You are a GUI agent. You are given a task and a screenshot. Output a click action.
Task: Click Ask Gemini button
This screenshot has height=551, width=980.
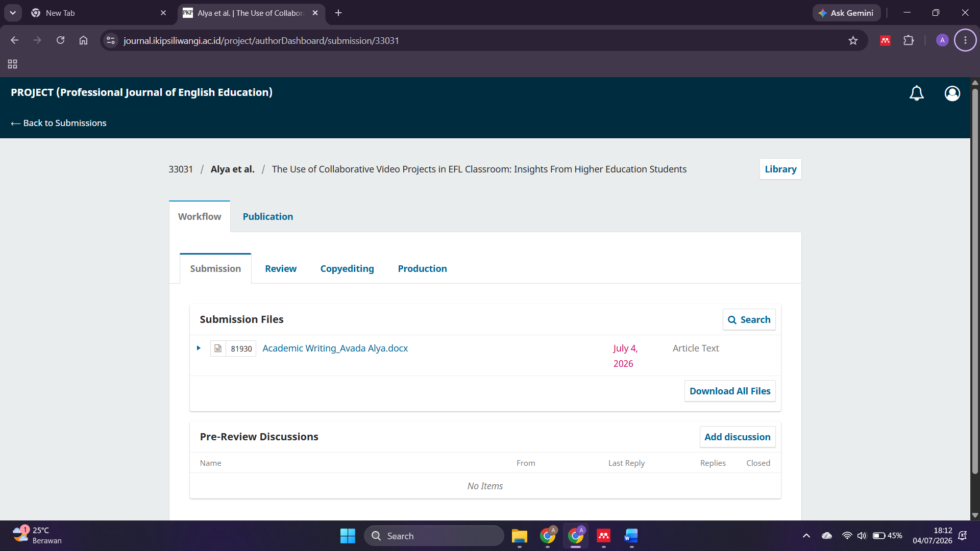(x=846, y=13)
